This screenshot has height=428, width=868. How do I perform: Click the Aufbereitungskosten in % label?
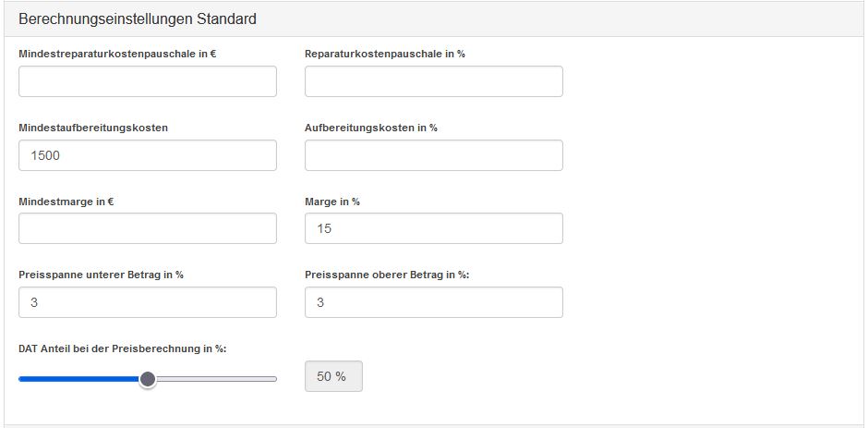click(371, 128)
